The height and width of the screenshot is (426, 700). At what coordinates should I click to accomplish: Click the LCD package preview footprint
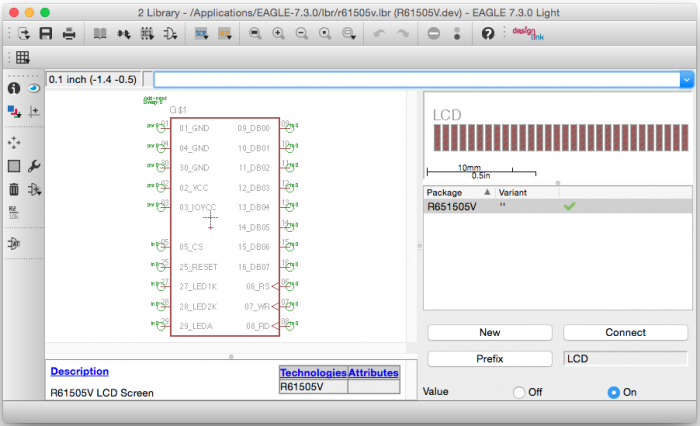pyautogui.click(x=561, y=138)
